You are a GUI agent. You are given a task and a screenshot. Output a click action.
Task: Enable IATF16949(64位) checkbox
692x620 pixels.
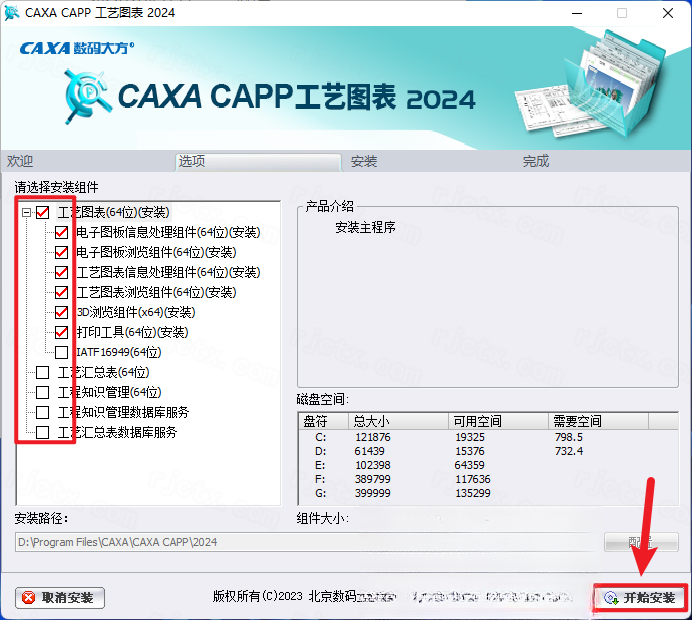click(x=61, y=352)
